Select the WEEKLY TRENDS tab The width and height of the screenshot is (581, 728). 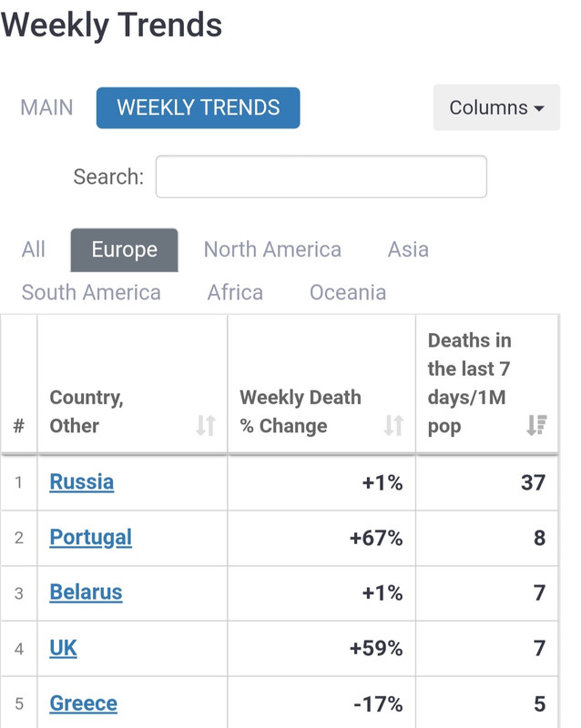tap(198, 107)
